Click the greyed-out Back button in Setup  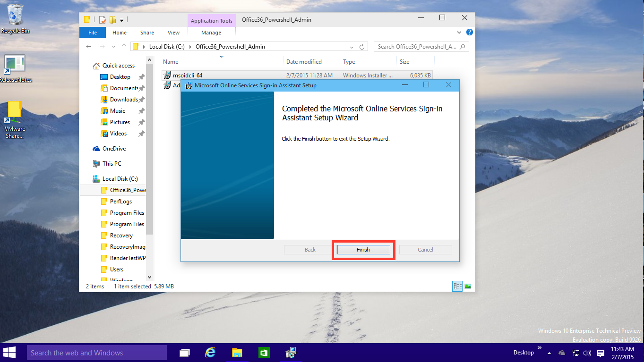(x=310, y=250)
